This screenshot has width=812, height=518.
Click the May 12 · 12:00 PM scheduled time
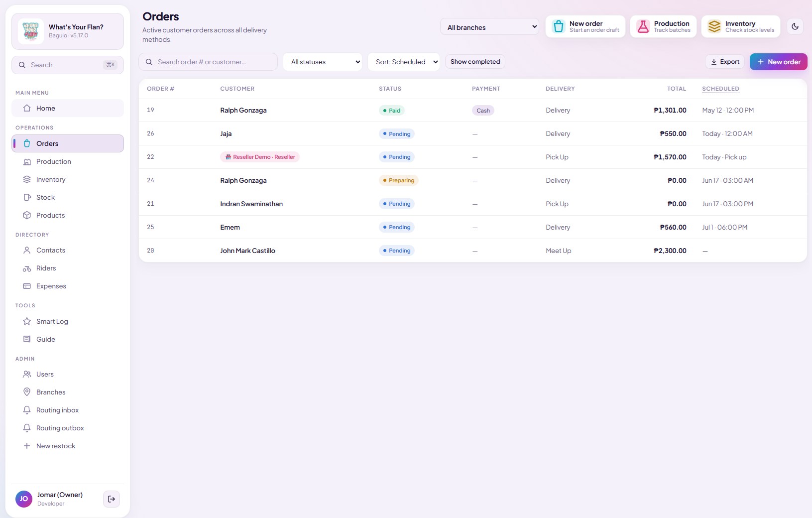[x=728, y=110]
